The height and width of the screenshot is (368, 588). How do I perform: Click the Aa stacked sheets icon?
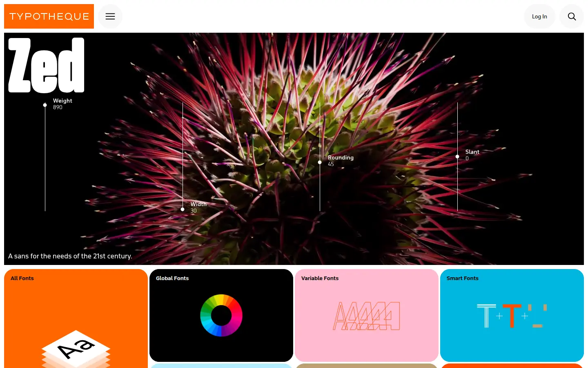pos(76,349)
